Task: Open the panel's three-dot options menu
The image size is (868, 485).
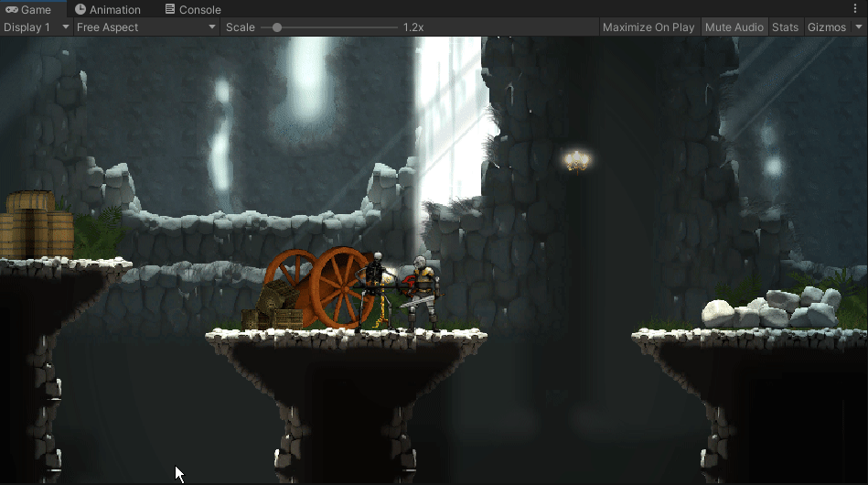Action: [x=855, y=9]
